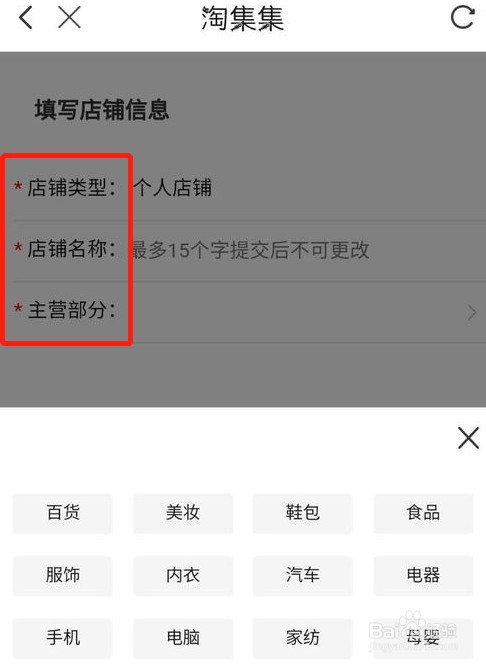Close the page with the top X icon
This screenshot has width=486, height=664.
coord(69,18)
